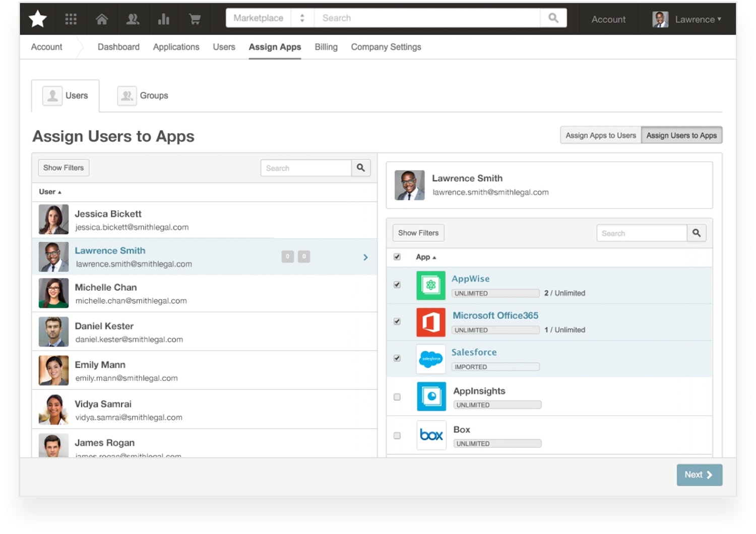Screen dimensions: 756x534
Task: Open the apps grid icon
Action: [71, 19]
